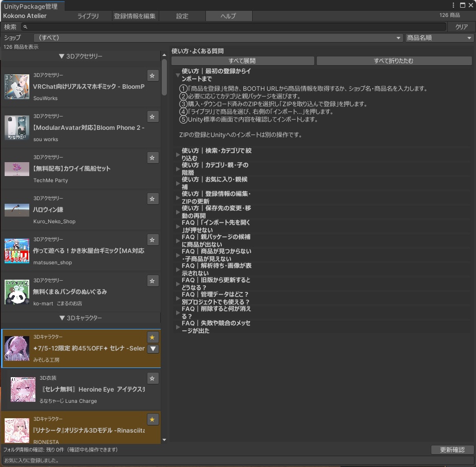476x467 pixels.
Task: Expand child items of セレナ entry
Action: 153,348
